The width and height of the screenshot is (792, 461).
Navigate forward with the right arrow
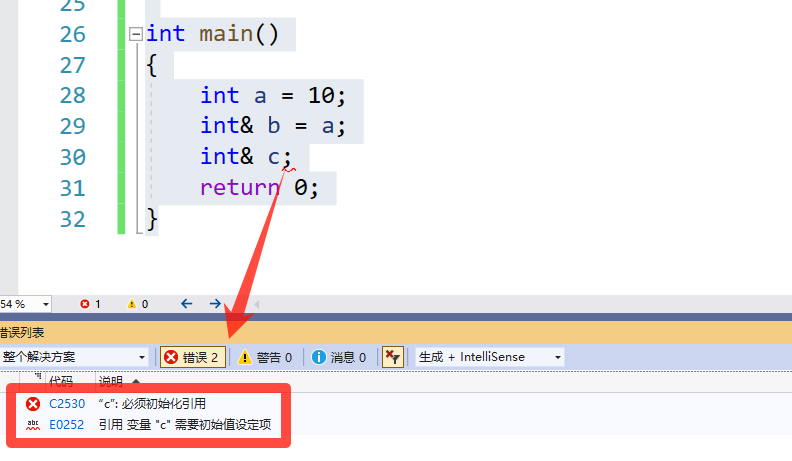[x=215, y=304]
